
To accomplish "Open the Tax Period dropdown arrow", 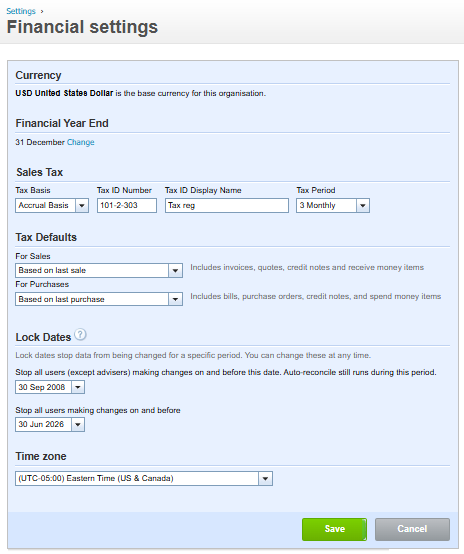I will (x=363, y=206).
